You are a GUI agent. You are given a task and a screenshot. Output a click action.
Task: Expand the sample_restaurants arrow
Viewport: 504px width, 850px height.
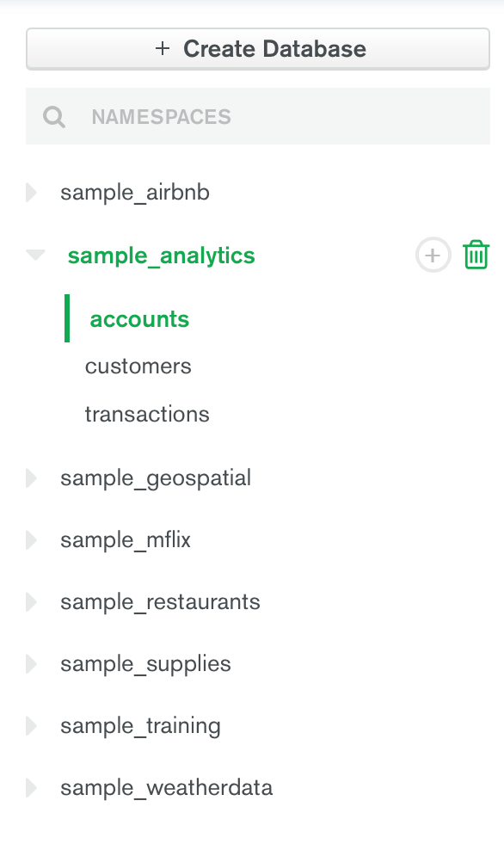[32, 601]
